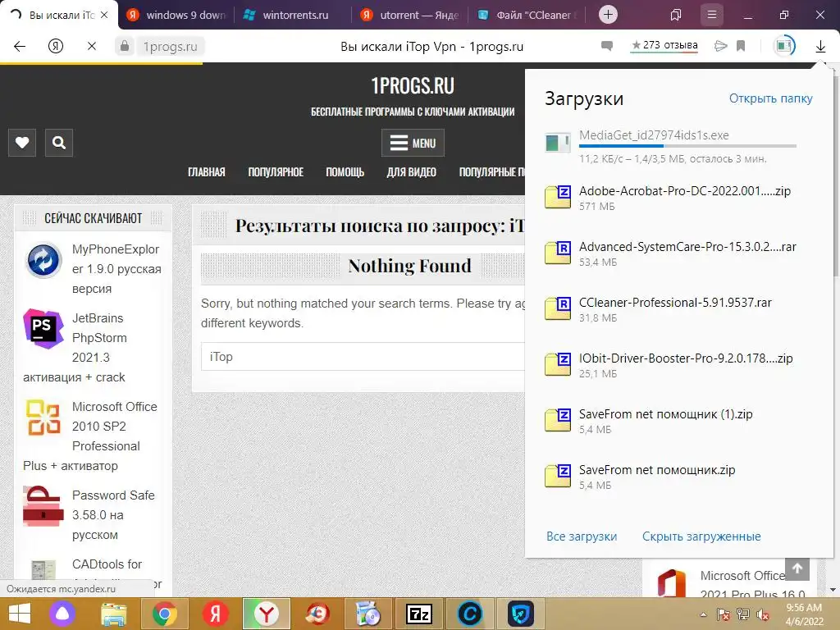Open the Yandex home button in the toolbar
Image resolution: width=840 pixels, height=630 pixels.
pyautogui.click(x=56, y=46)
